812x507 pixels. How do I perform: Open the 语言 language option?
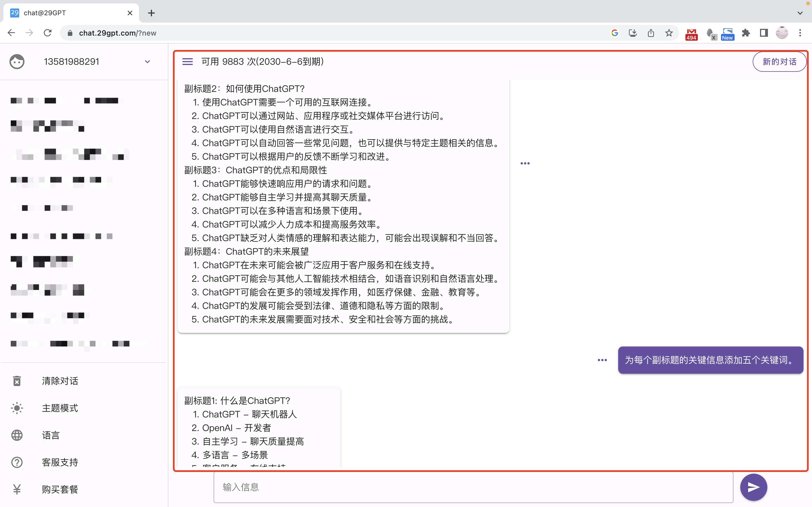pos(51,435)
